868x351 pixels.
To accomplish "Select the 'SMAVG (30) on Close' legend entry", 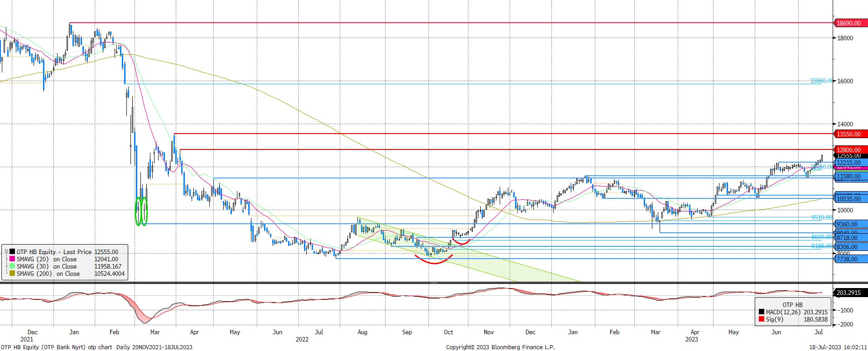I will (x=46, y=266).
